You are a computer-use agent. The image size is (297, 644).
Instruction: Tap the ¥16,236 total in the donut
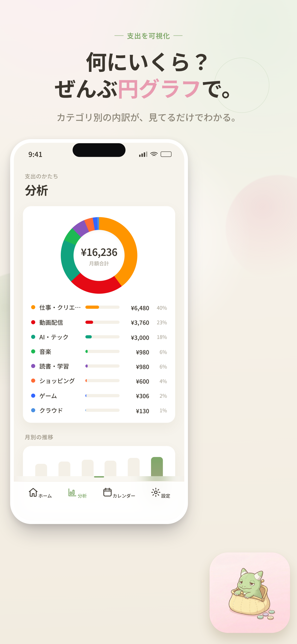(99, 252)
